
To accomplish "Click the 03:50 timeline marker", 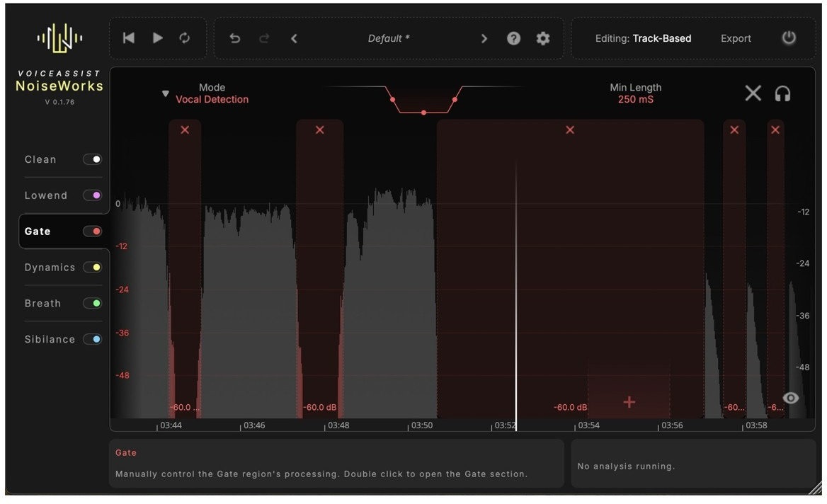I will point(421,425).
